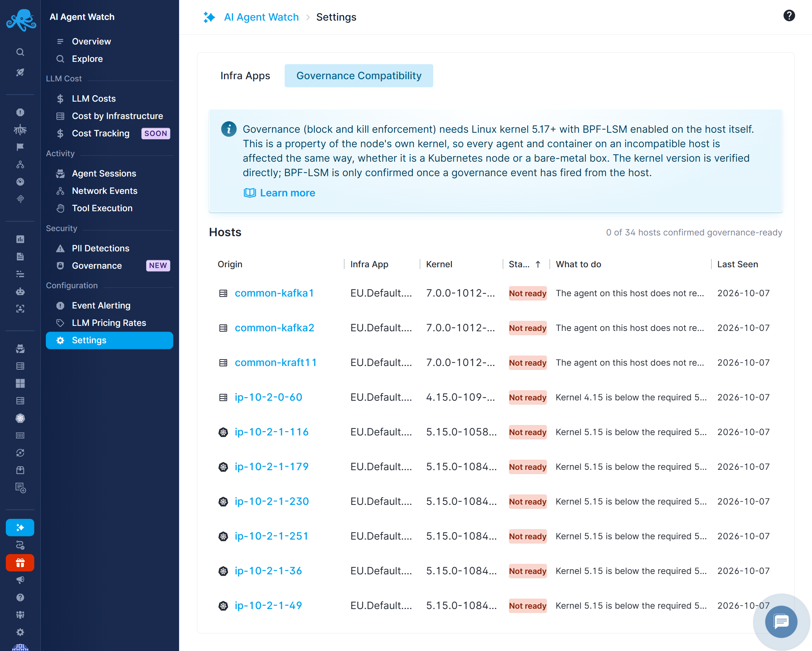Click the megaphone announcements rail icon

(20, 580)
